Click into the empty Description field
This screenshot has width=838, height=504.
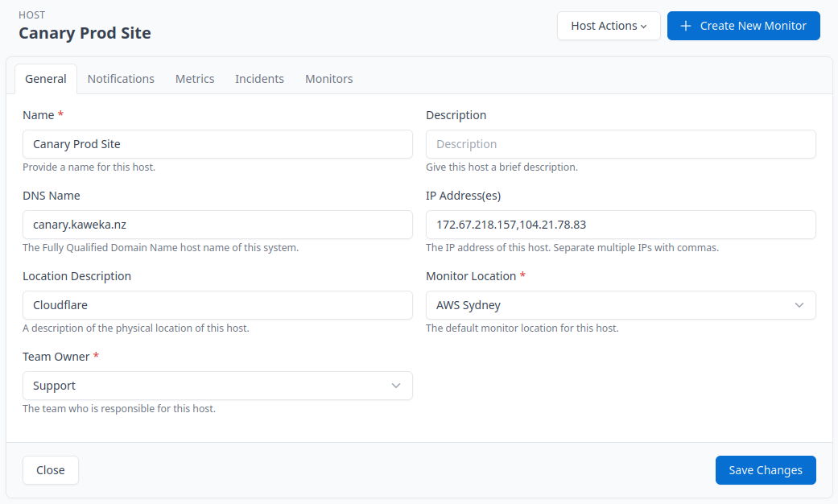click(620, 144)
